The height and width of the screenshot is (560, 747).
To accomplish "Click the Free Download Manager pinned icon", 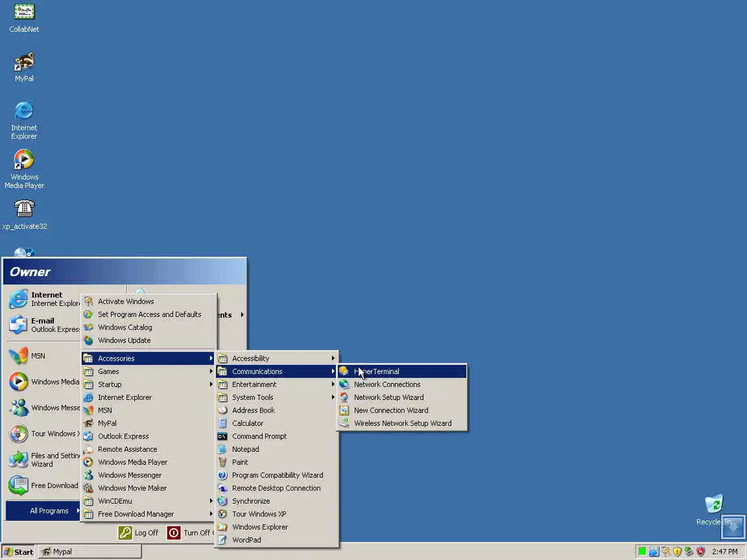I will [x=19, y=485].
